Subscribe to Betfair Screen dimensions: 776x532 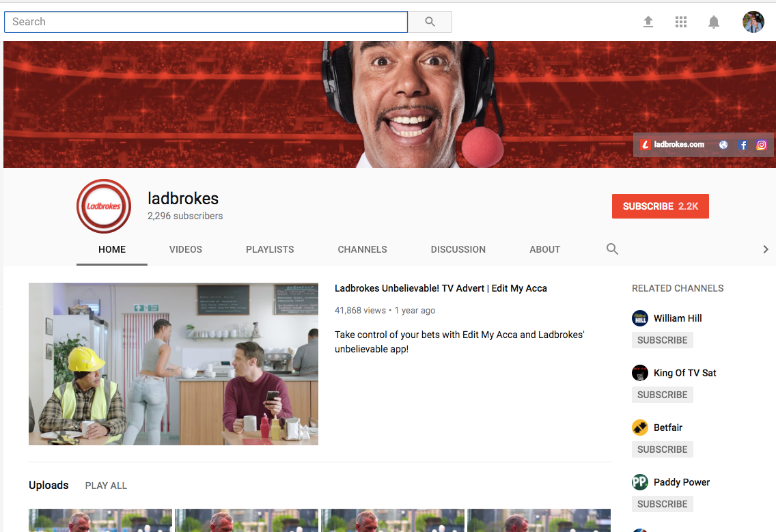pos(662,449)
